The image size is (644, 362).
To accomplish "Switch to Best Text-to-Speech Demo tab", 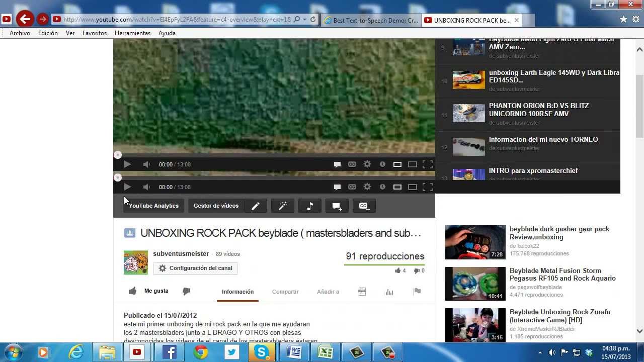I will 371,20.
